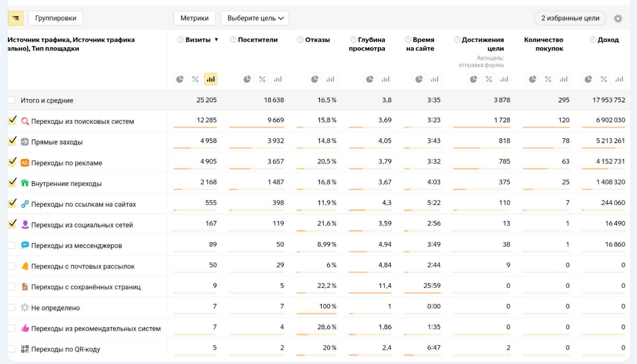Open table settings gear icon
Image resolution: width=637 pixels, height=364 pixels.
(x=618, y=19)
